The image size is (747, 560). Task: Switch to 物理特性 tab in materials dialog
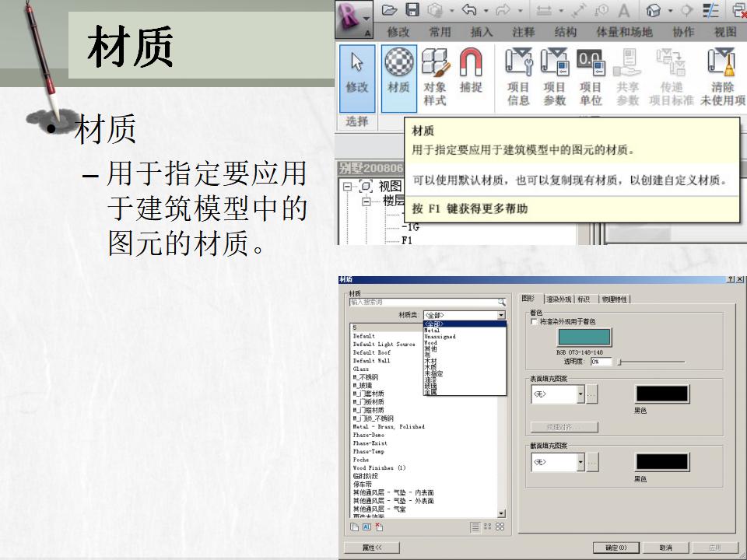click(x=615, y=299)
